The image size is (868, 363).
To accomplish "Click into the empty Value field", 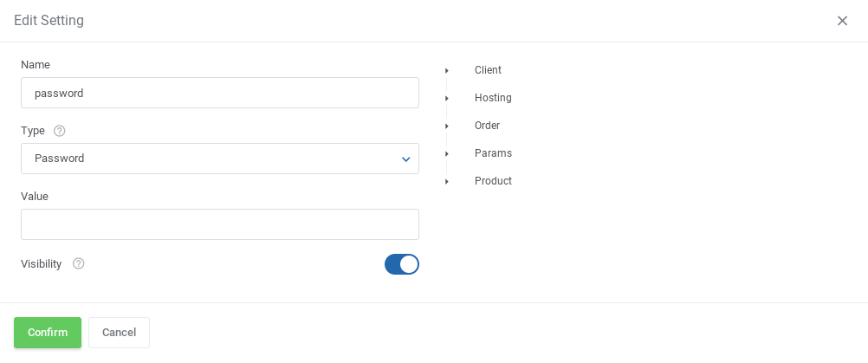I will [x=220, y=224].
